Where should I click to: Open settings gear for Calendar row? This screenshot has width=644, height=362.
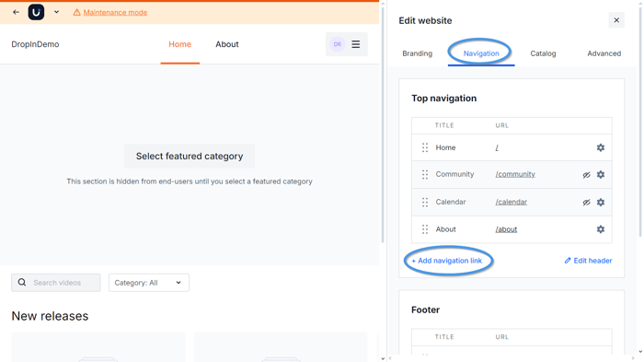pyautogui.click(x=601, y=202)
